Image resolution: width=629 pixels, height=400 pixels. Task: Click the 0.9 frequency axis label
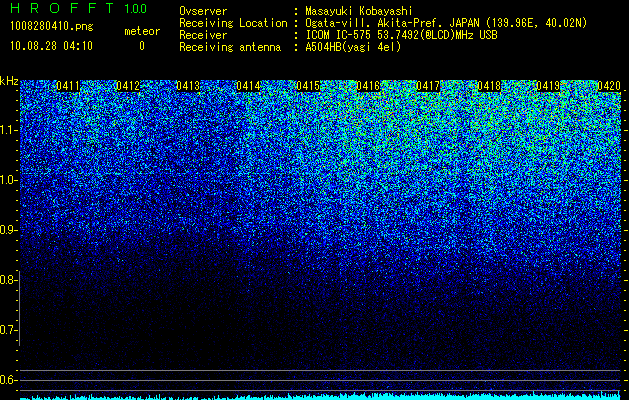(8, 230)
